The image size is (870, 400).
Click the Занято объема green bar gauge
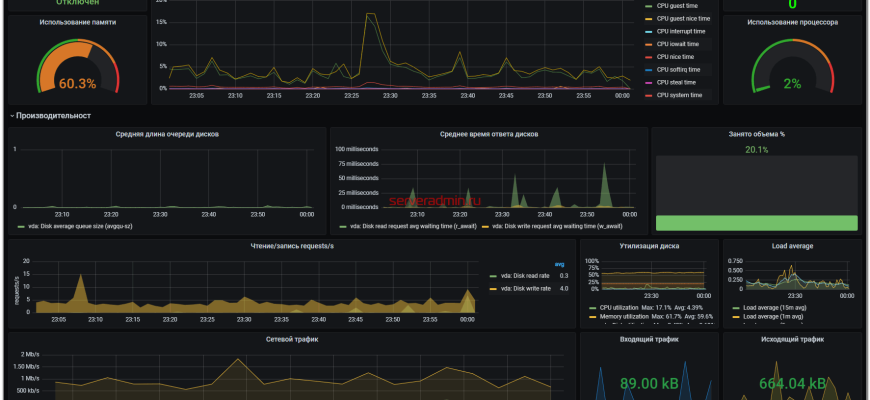click(756, 222)
